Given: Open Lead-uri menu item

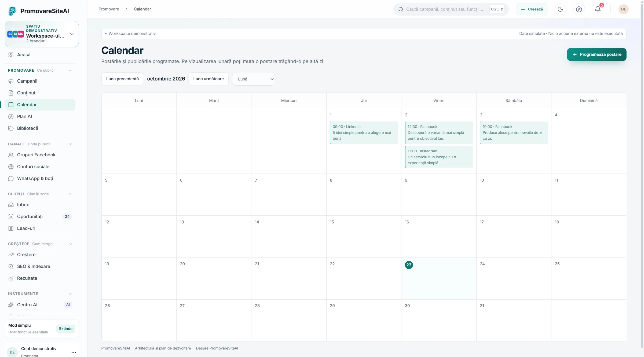Looking at the screenshot, I should point(40,228).
